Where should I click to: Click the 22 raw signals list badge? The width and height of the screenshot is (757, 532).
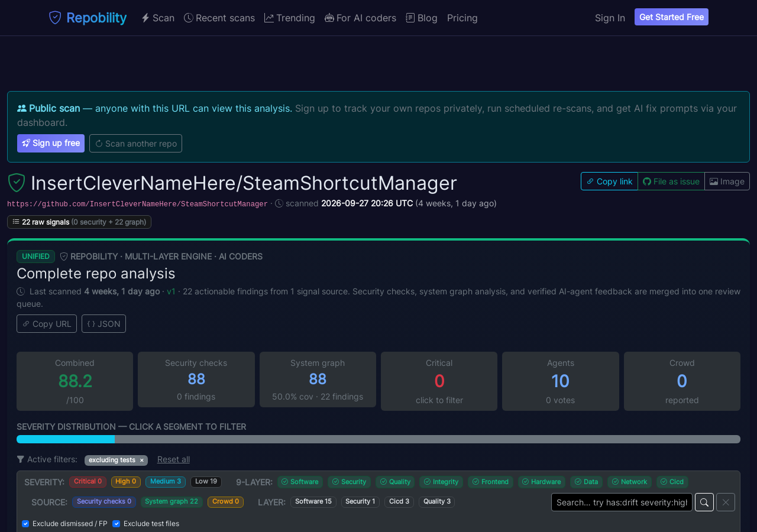click(79, 222)
